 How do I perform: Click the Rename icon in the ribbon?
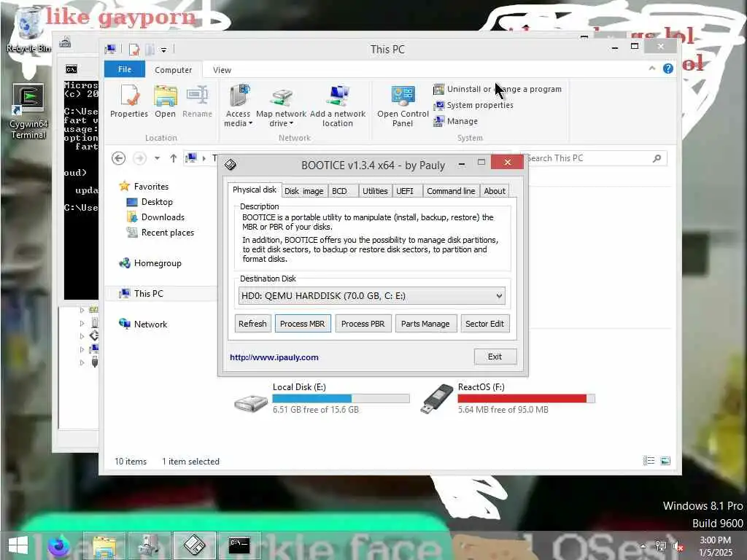pyautogui.click(x=197, y=101)
